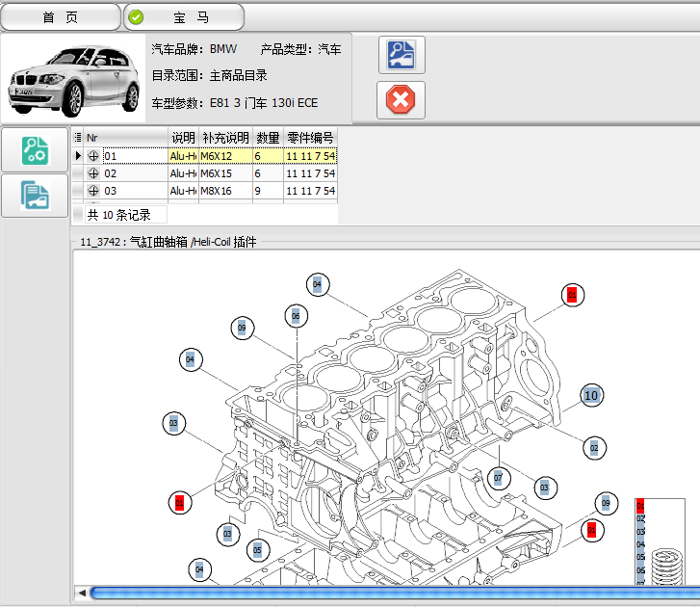This screenshot has width=700, height=607.
Task: Click callout 03 next to callout 07
Action: pos(544,488)
